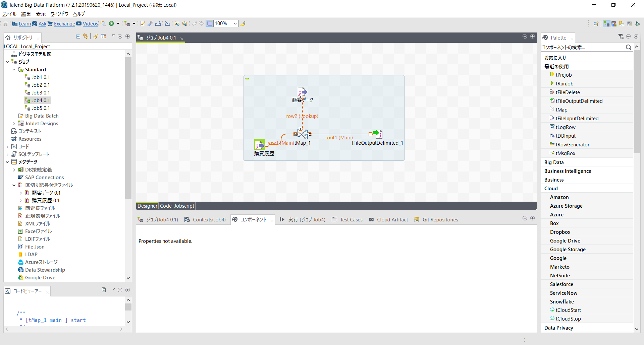Switch to the Debug perspective bug icon
Viewport: 644px width, 345px height.
coord(637,24)
